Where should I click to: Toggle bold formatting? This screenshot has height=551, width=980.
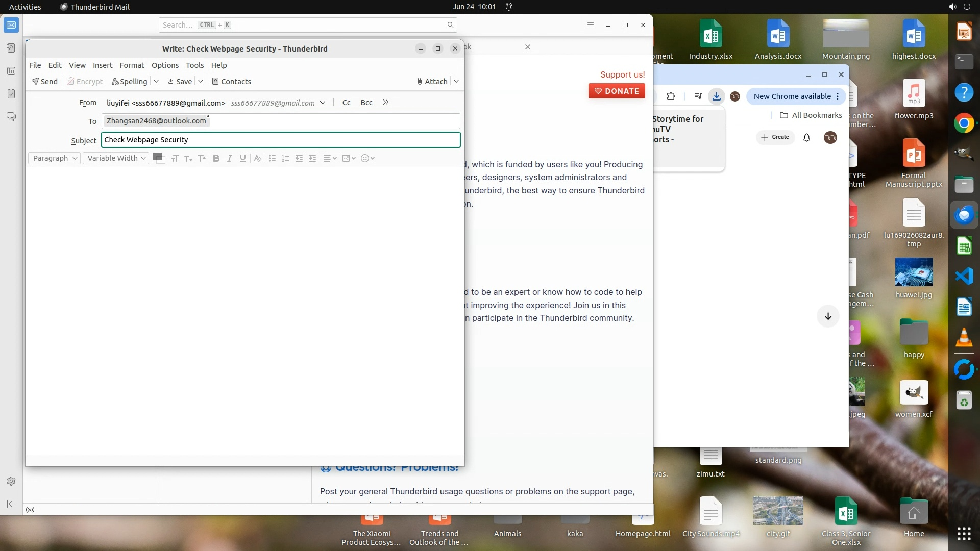coord(216,158)
